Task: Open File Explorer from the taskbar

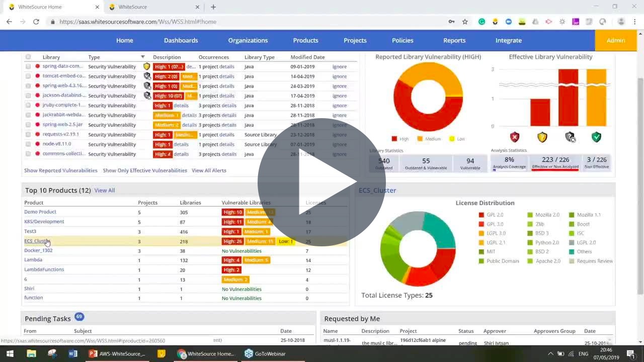Action: point(31,353)
